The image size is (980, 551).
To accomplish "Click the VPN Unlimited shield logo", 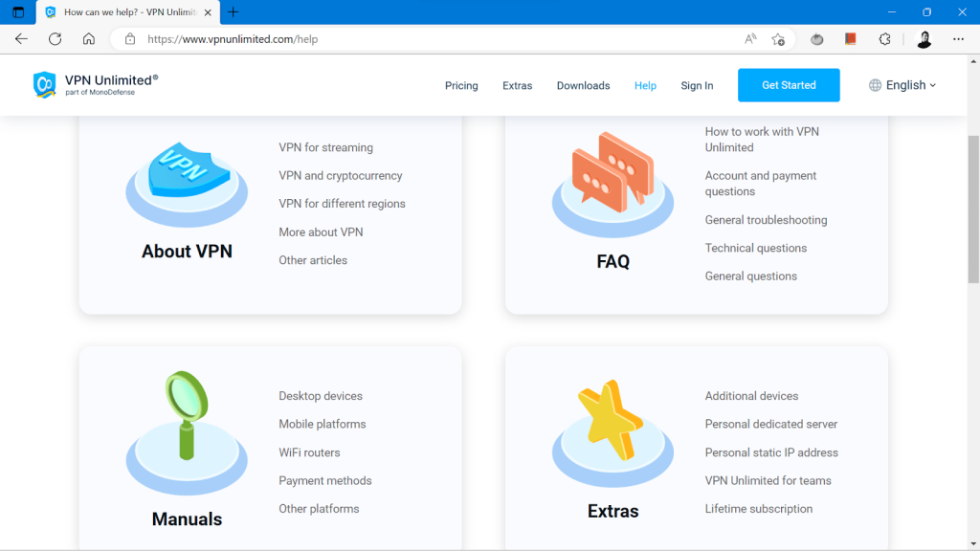I will [x=44, y=85].
